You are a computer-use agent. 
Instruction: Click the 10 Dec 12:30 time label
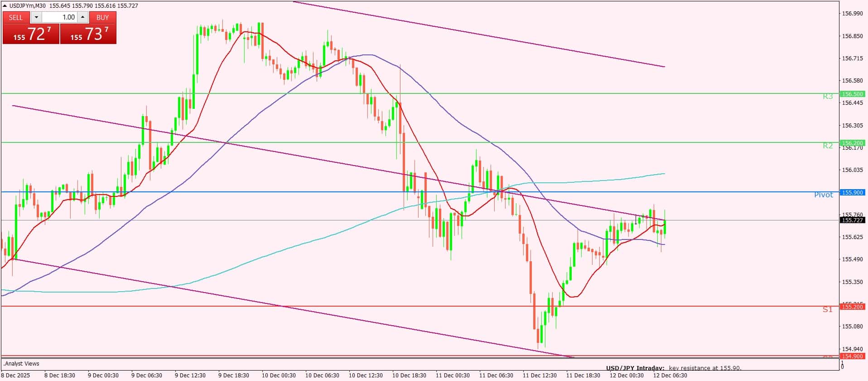pos(366,375)
